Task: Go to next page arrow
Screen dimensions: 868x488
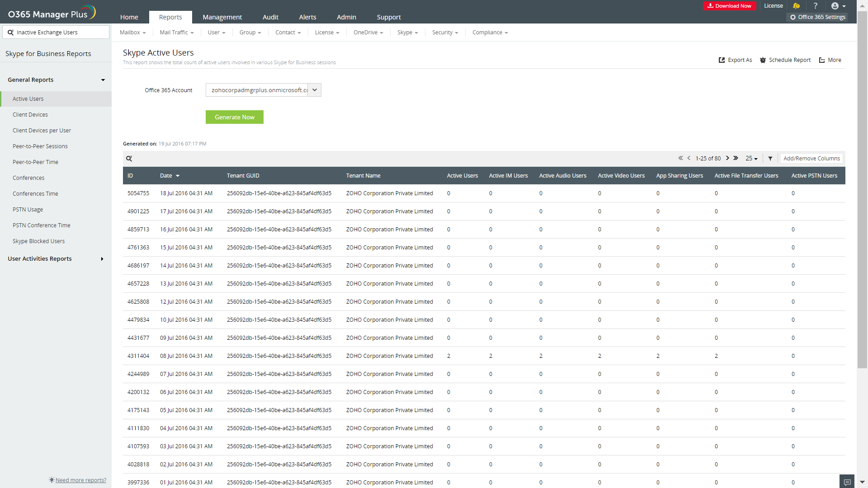Action: point(727,158)
